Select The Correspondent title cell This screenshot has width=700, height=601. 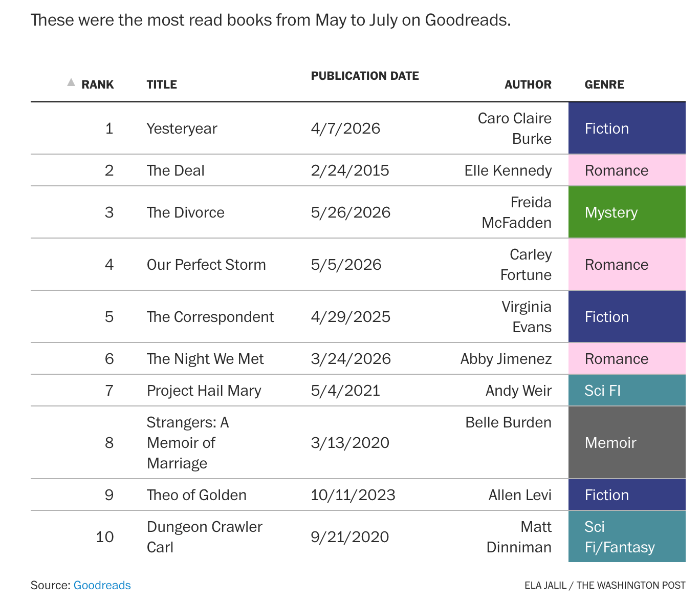click(210, 317)
